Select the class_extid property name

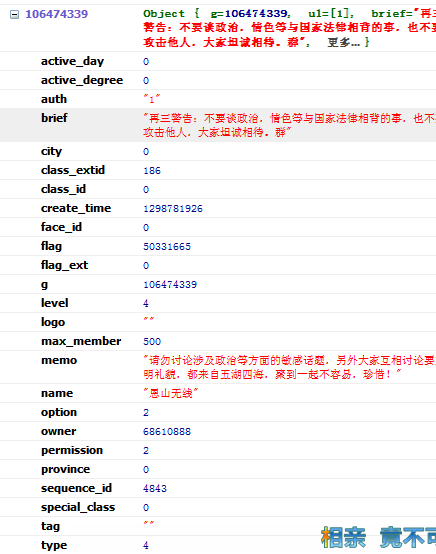click(73, 170)
